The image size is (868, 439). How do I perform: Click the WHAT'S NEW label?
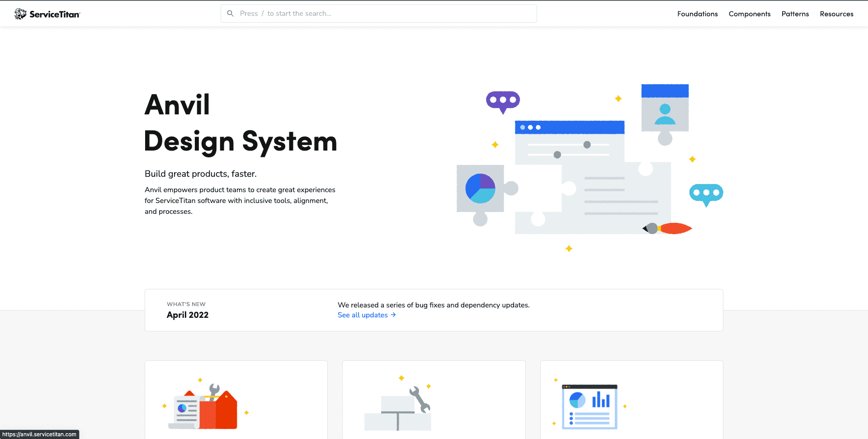coord(186,304)
